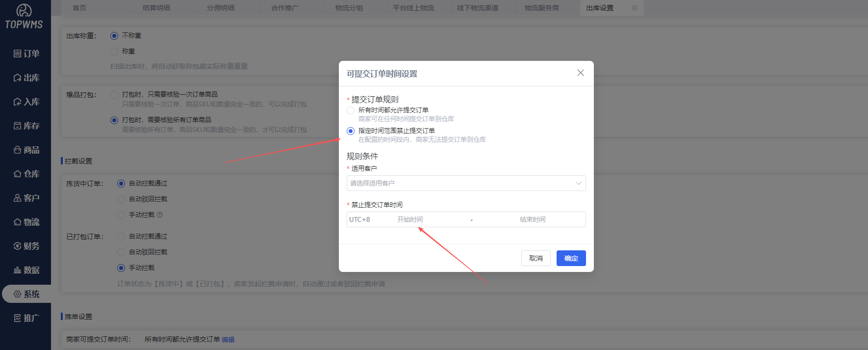This screenshot has height=350, width=868.
Task: Click the 拦截设置 section heading
Action: tap(78, 161)
